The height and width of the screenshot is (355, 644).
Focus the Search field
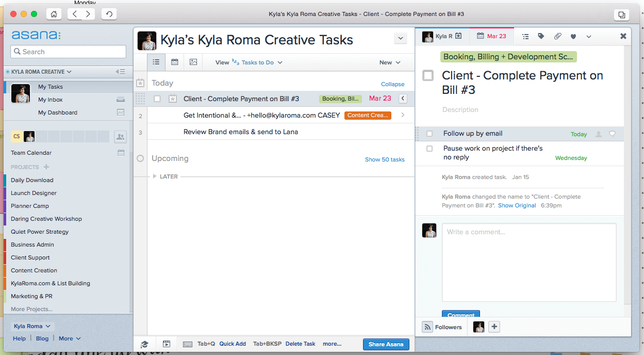click(68, 52)
